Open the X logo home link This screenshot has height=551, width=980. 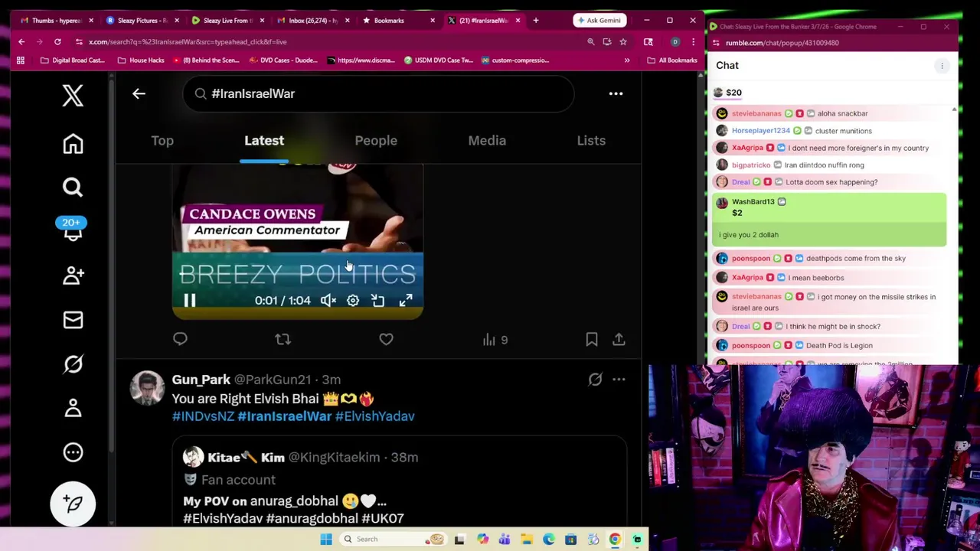click(x=73, y=96)
